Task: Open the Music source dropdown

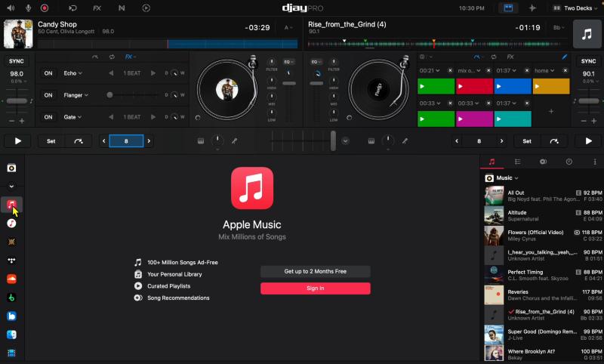Action: (502, 178)
